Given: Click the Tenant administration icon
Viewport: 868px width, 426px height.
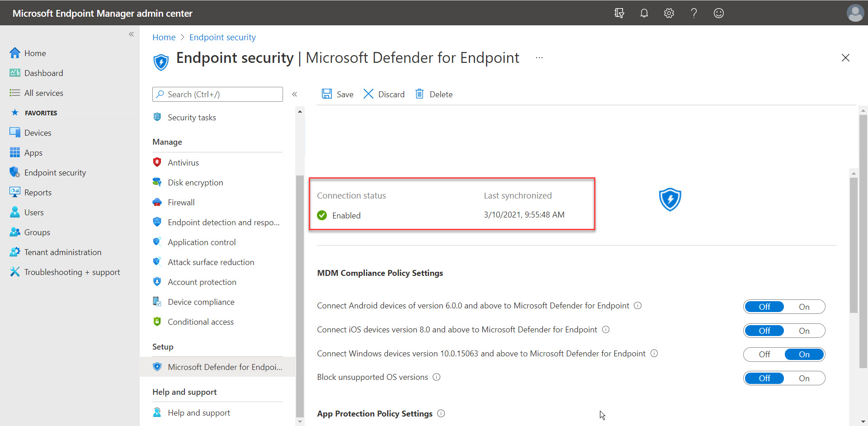Looking at the screenshot, I should click(15, 252).
